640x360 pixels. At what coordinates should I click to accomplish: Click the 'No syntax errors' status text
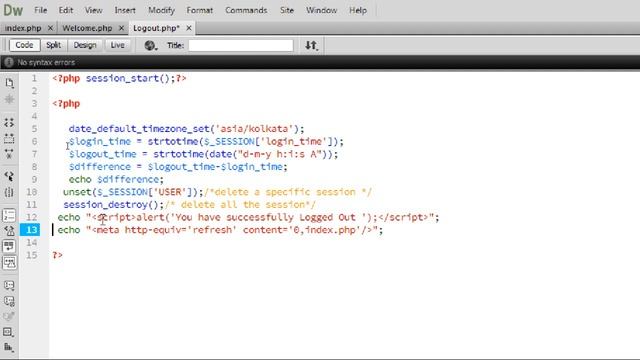click(46, 62)
